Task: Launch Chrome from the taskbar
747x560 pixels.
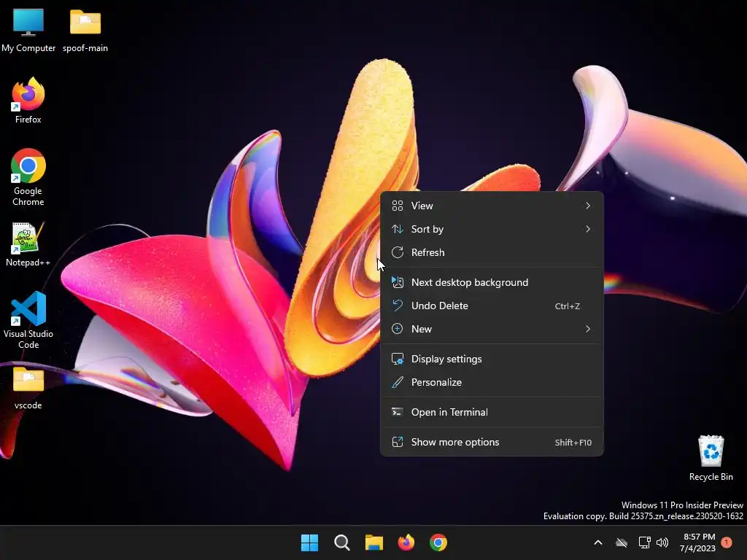Action: (x=438, y=542)
